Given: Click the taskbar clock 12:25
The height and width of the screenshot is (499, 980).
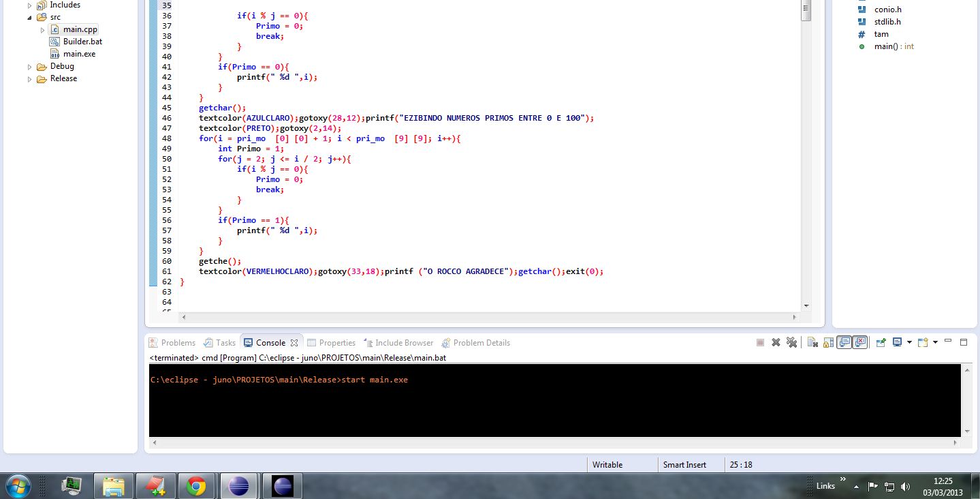Looking at the screenshot, I should 943,481.
